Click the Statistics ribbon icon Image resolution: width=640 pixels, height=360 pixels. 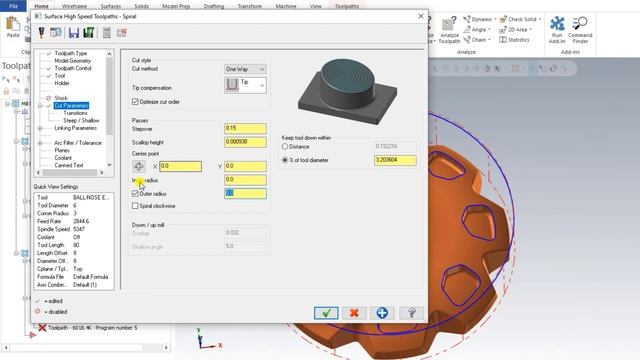tap(503, 40)
